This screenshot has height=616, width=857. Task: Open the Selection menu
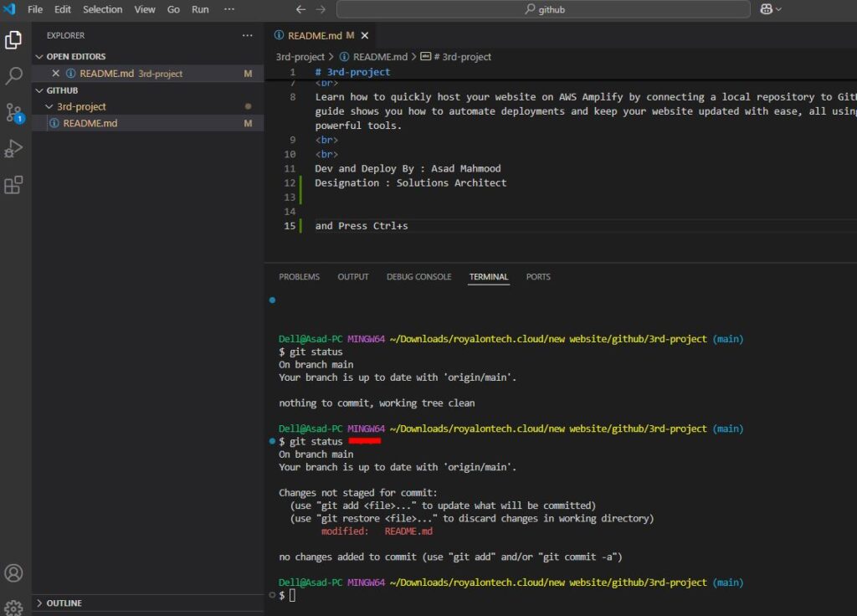103,9
